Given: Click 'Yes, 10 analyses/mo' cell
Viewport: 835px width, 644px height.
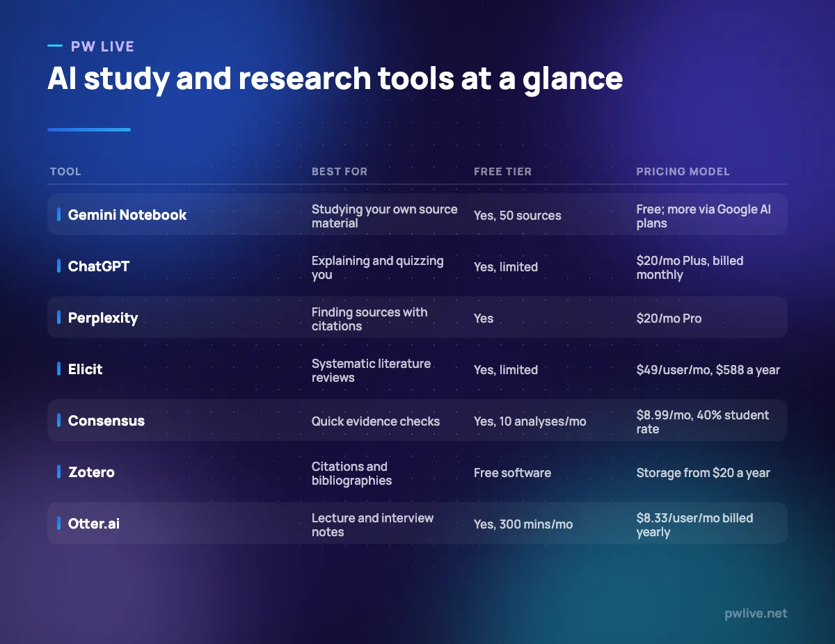Looking at the screenshot, I should pyautogui.click(x=530, y=421).
